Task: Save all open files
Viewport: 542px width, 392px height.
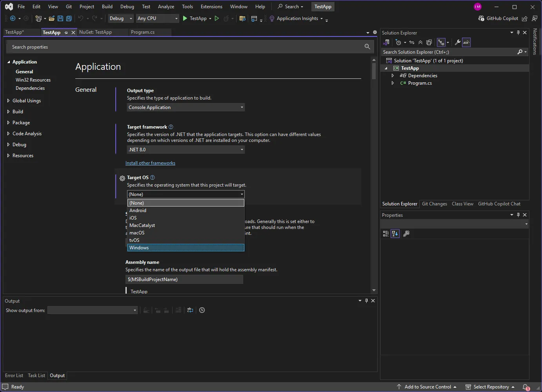Action: (x=69, y=18)
